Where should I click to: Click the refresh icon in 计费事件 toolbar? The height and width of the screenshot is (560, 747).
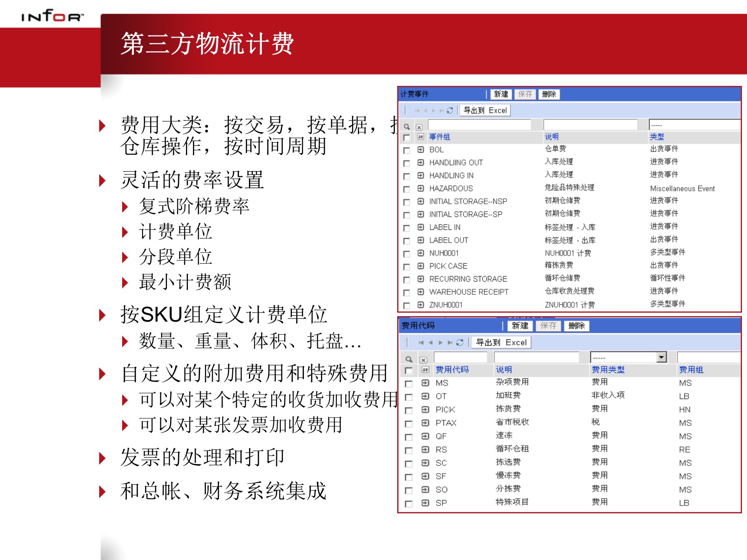click(x=450, y=110)
